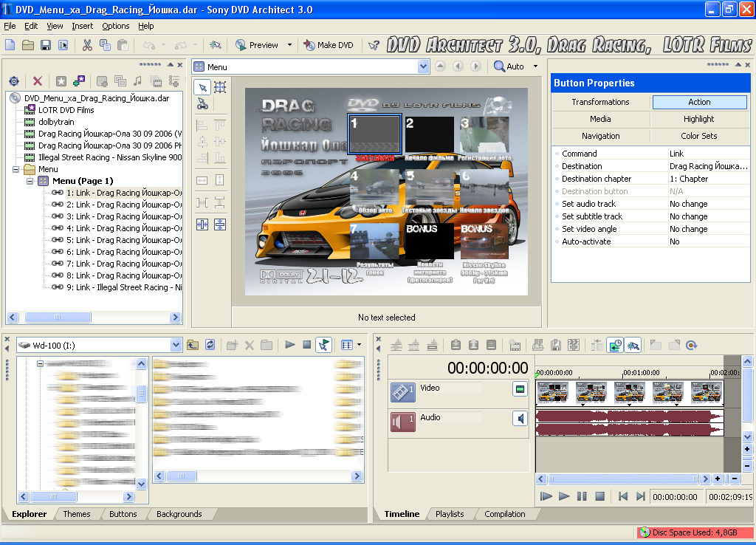The height and width of the screenshot is (545, 756).
Task: Click the project tree horizontal scrollbar
Action: tap(58, 317)
